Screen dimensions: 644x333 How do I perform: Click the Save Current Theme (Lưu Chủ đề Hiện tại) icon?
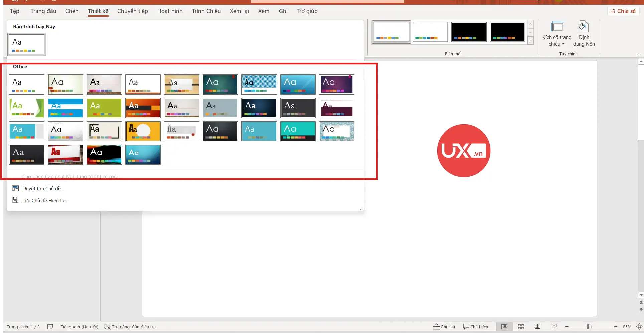click(x=15, y=200)
